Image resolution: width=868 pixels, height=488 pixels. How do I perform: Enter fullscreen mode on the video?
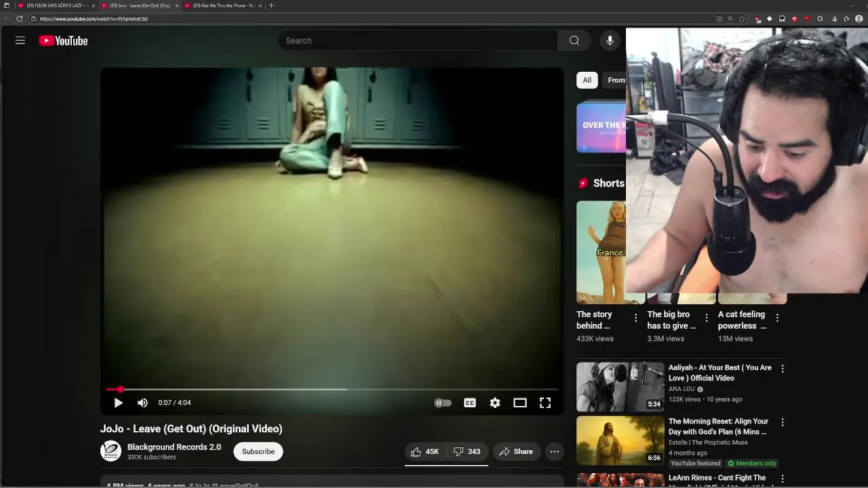click(x=545, y=403)
